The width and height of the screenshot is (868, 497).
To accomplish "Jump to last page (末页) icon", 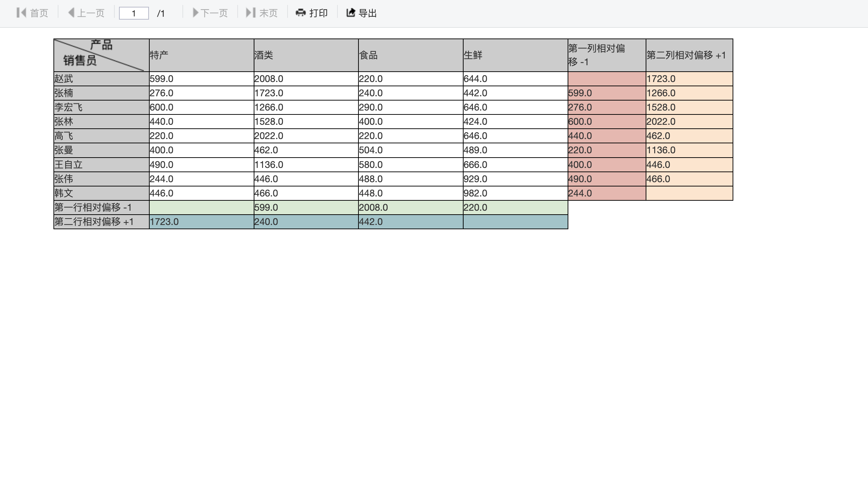I will pos(251,13).
